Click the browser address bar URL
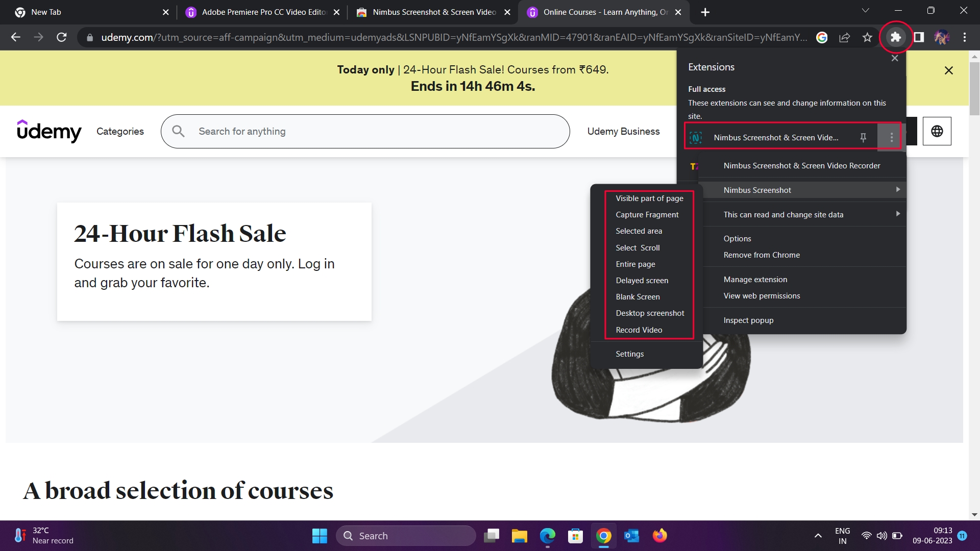This screenshot has width=980, height=551. 454,37
